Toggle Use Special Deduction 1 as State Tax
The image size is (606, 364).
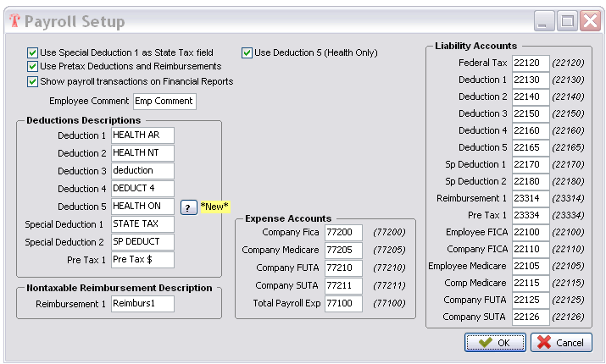coord(33,52)
